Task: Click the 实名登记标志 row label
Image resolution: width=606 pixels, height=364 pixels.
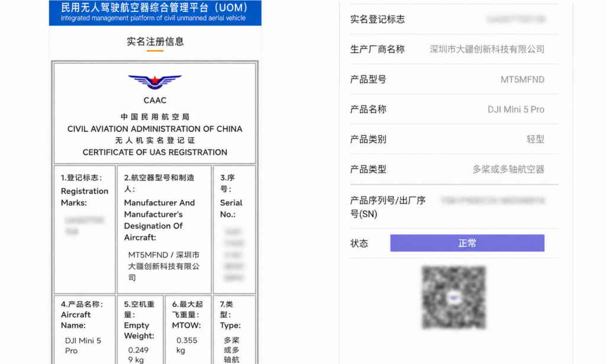Action: [x=377, y=20]
